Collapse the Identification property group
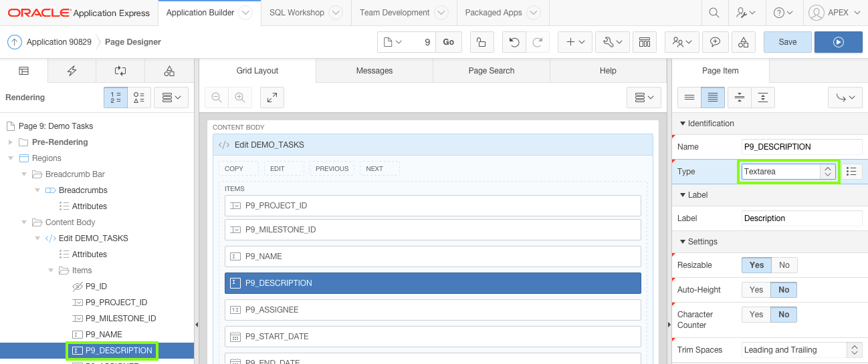Viewport: 868px width, 364px height. click(x=683, y=124)
